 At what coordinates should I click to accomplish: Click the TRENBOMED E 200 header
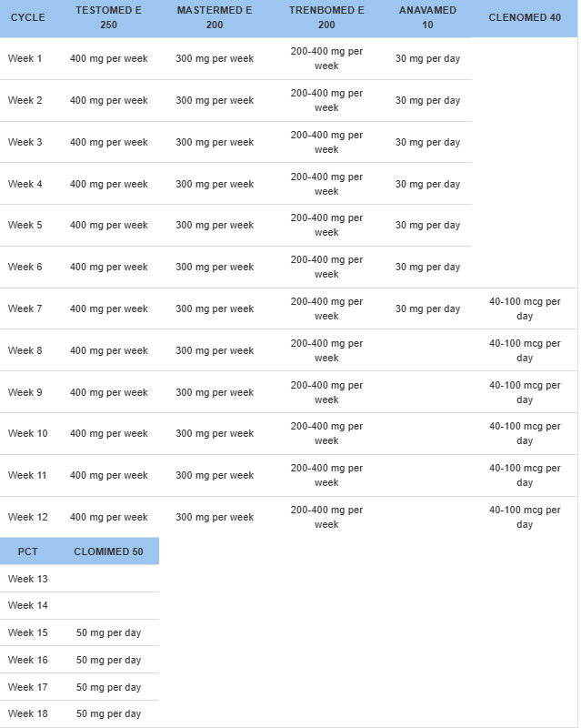(326, 17)
